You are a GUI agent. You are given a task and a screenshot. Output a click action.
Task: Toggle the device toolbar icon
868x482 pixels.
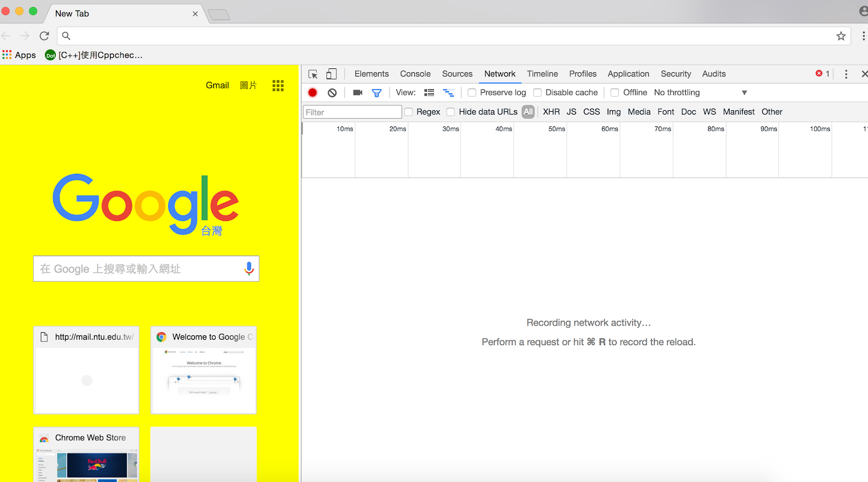point(331,74)
